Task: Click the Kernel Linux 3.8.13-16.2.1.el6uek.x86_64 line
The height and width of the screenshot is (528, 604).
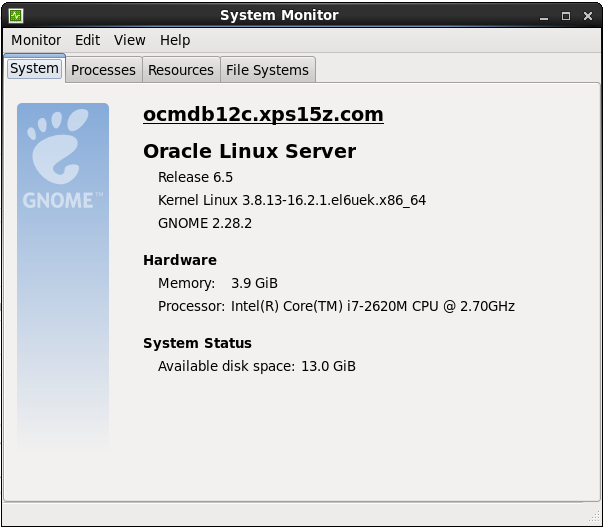Action: (292, 200)
